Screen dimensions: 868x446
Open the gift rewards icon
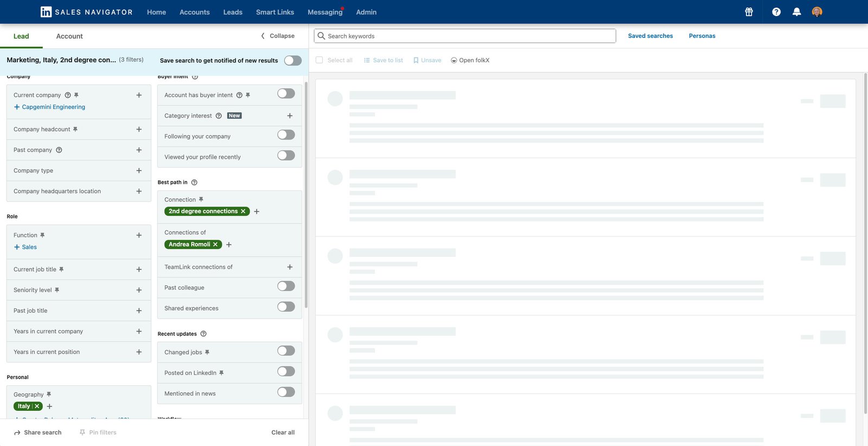749,12
